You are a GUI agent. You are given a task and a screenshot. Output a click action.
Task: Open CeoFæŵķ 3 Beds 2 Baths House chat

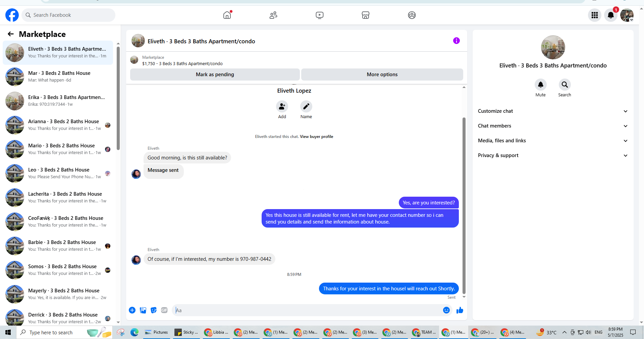pos(58,222)
